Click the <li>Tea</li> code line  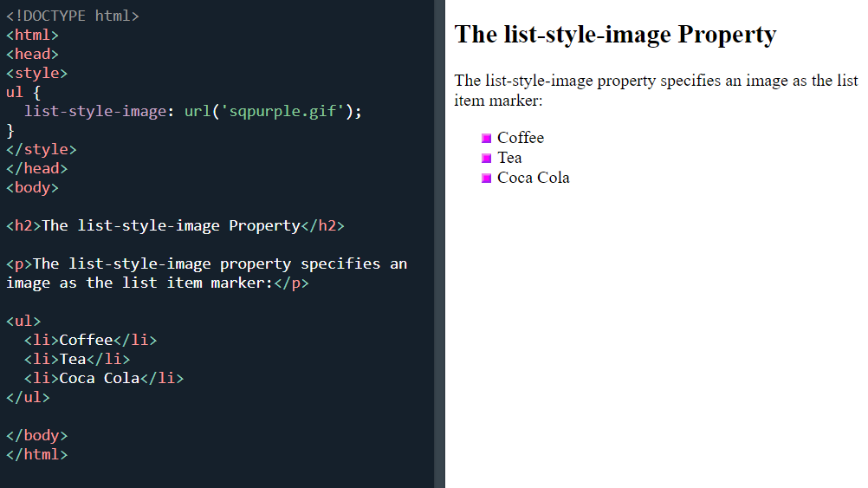(x=77, y=360)
